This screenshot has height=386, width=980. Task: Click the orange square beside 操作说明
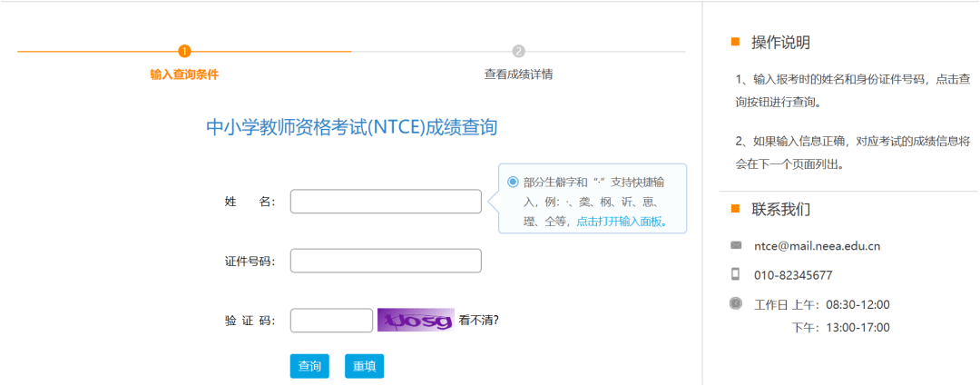point(736,42)
